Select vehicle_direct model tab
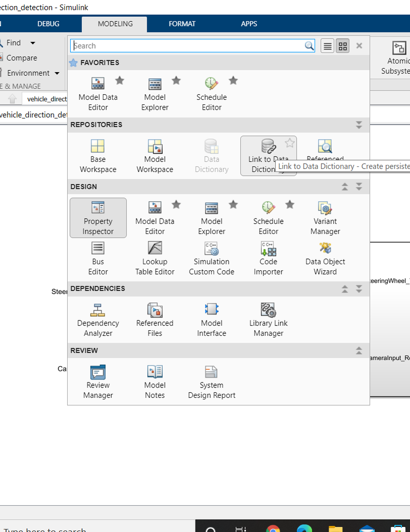The image size is (410, 532). (45, 99)
